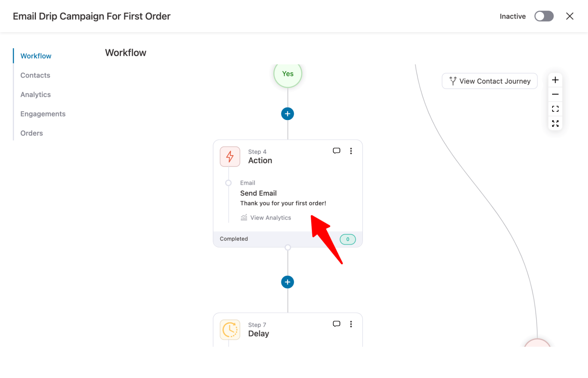The image size is (588, 378).
Task: View the Engagements section
Action: [x=43, y=114]
